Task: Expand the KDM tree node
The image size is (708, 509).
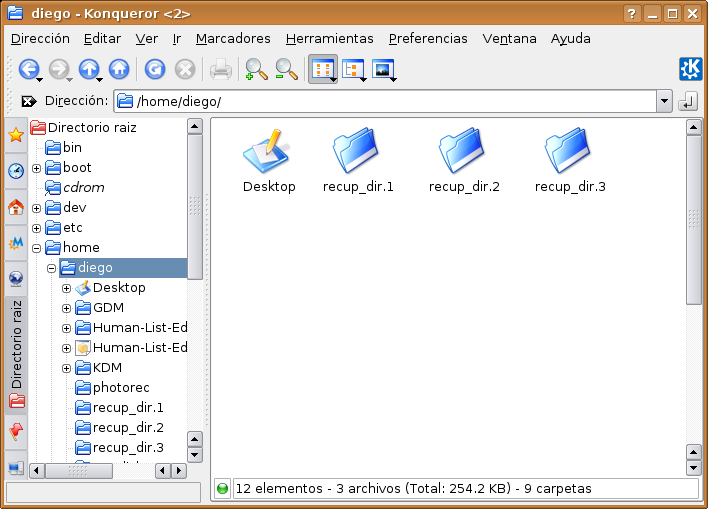Action: (66, 368)
